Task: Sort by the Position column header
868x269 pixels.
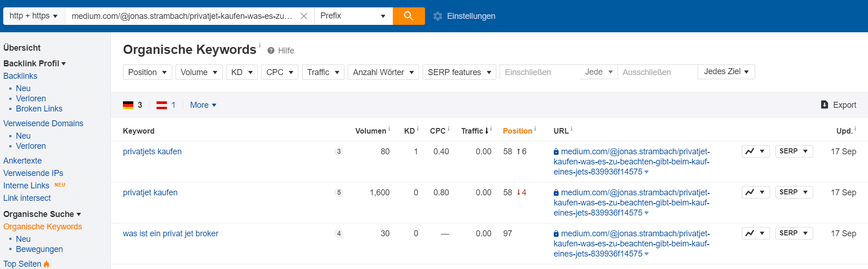Action: tap(518, 131)
